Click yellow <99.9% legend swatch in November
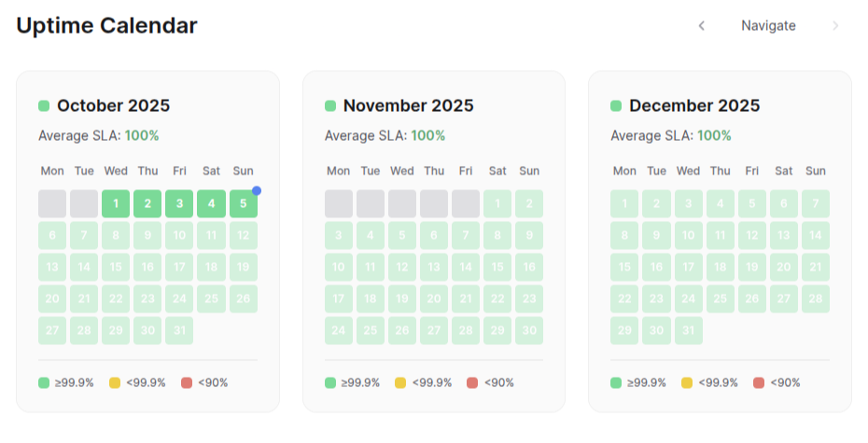 (400, 382)
